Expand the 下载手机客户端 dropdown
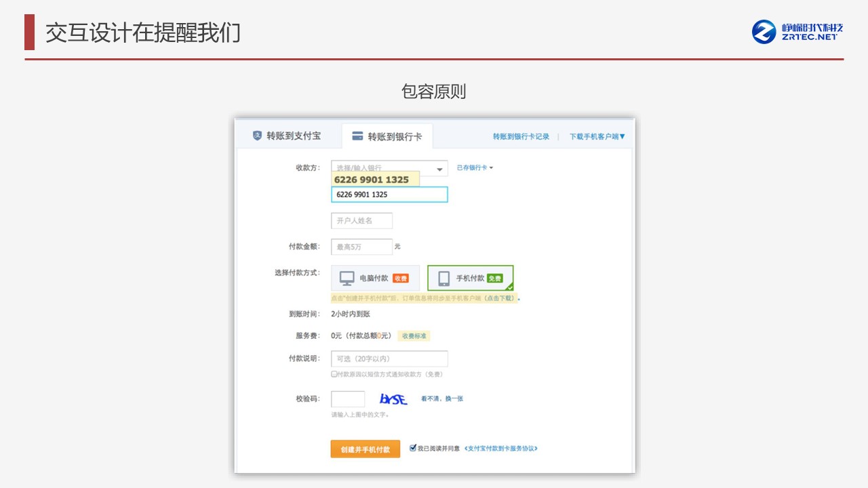The image size is (868, 488). coord(597,136)
